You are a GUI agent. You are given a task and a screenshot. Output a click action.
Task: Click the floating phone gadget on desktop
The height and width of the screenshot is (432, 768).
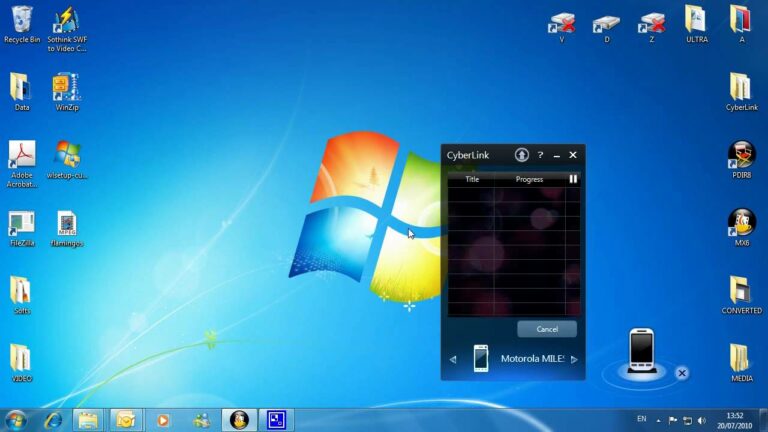[x=641, y=350]
